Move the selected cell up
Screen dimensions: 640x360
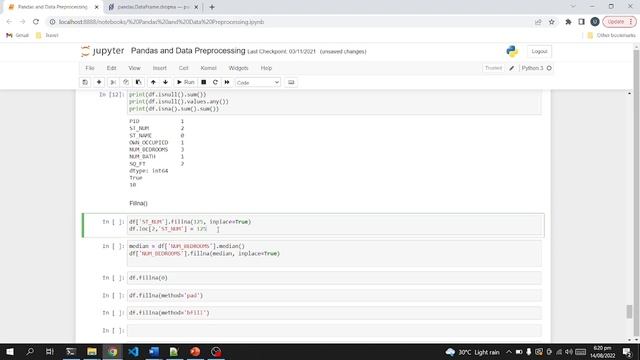[x=153, y=82]
